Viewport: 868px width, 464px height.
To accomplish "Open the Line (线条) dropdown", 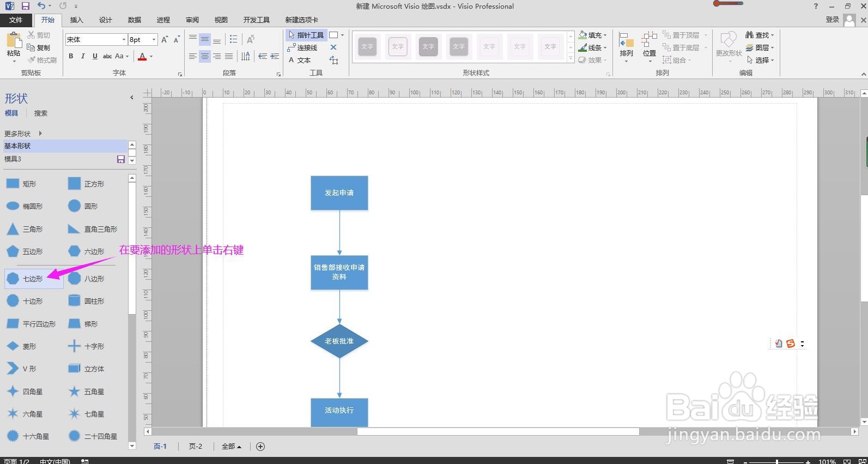I will point(593,47).
